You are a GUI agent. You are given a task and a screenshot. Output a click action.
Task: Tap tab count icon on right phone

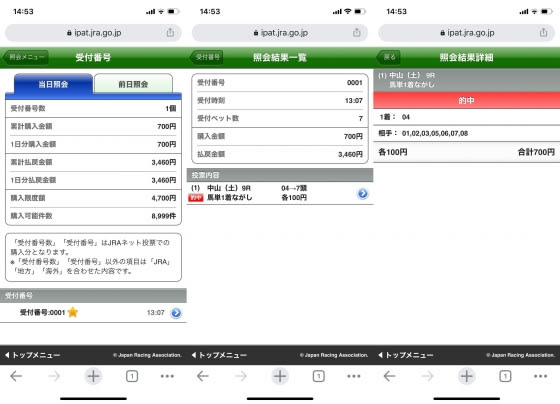pyautogui.click(x=505, y=376)
